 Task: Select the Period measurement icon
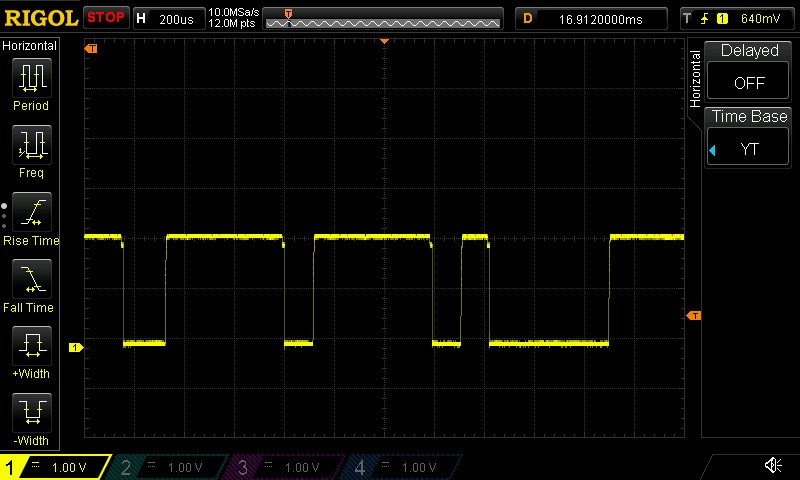click(x=31, y=78)
